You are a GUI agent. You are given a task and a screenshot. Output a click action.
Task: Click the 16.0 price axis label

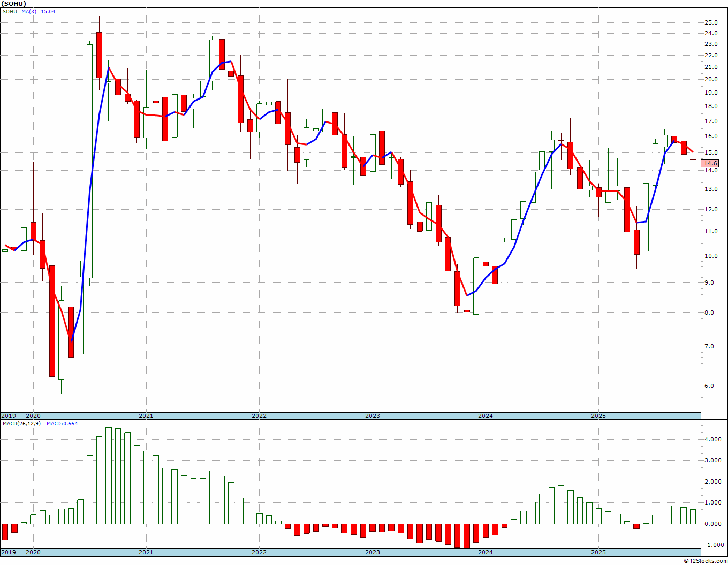coord(711,136)
